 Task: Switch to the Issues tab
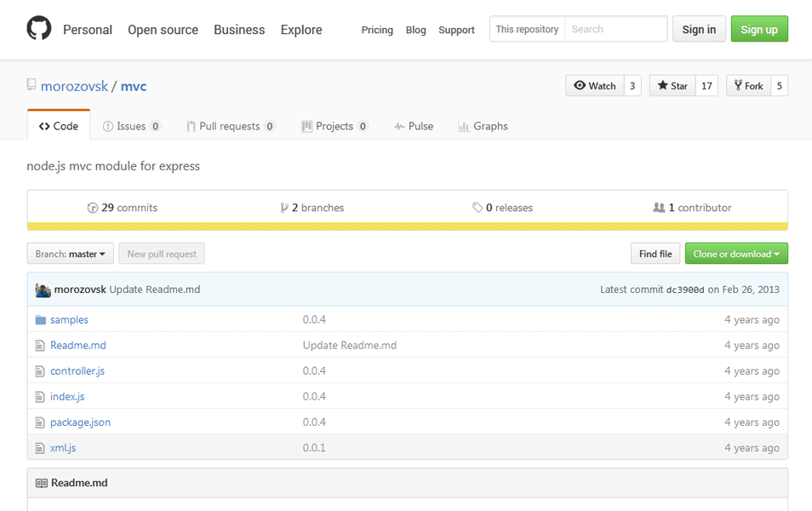click(x=132, y=126)
